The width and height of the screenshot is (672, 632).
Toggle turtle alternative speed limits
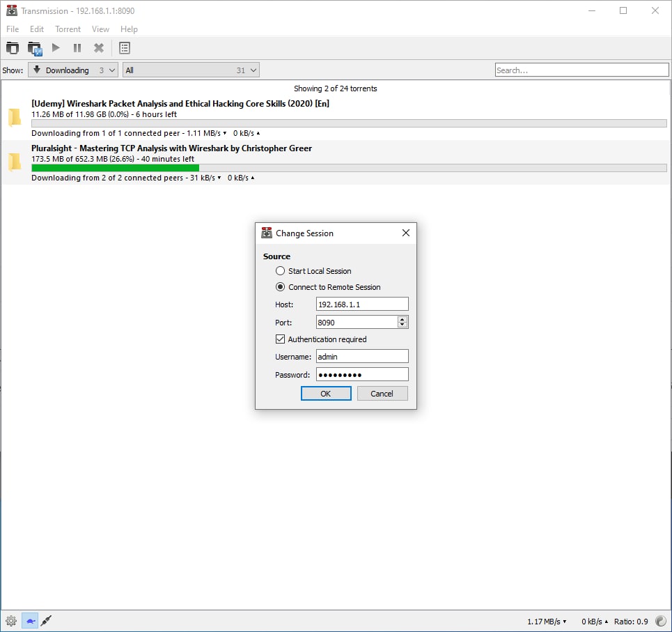30,620
